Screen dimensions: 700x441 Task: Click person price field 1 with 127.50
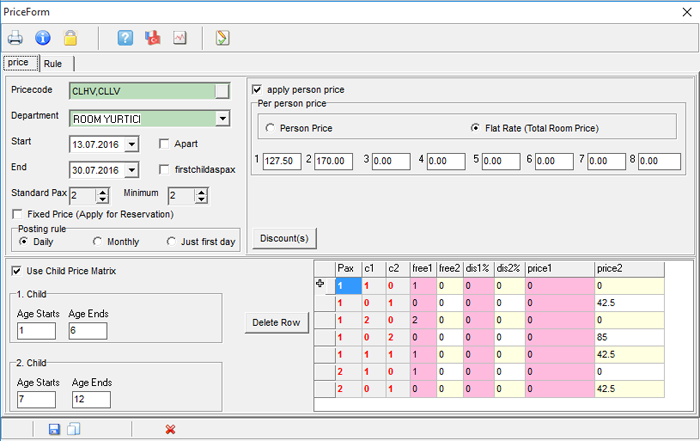coord(282,161)
